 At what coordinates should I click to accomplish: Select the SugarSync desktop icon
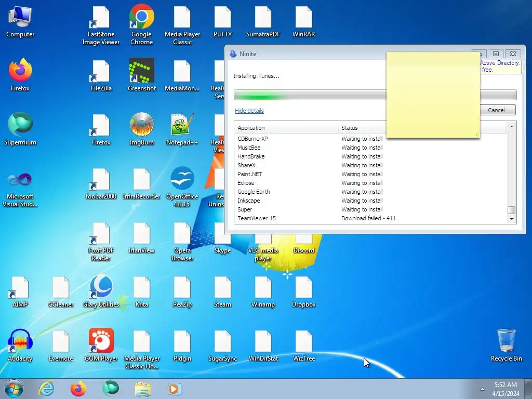pos(222,346)
